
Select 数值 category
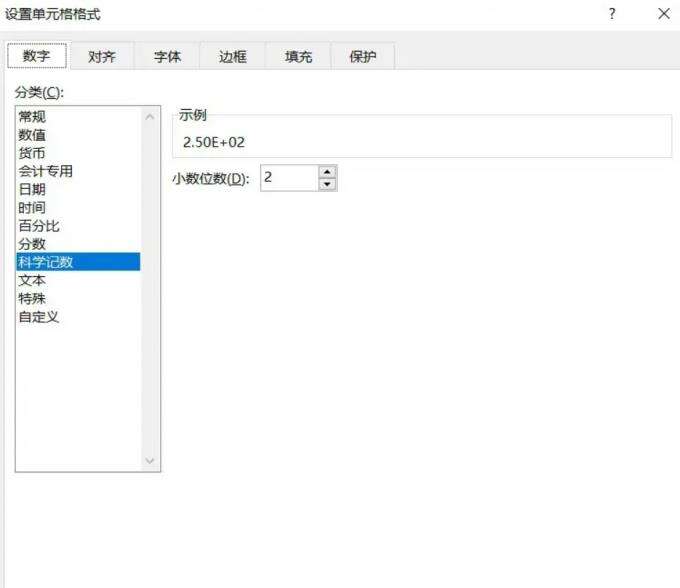(78, 135)
